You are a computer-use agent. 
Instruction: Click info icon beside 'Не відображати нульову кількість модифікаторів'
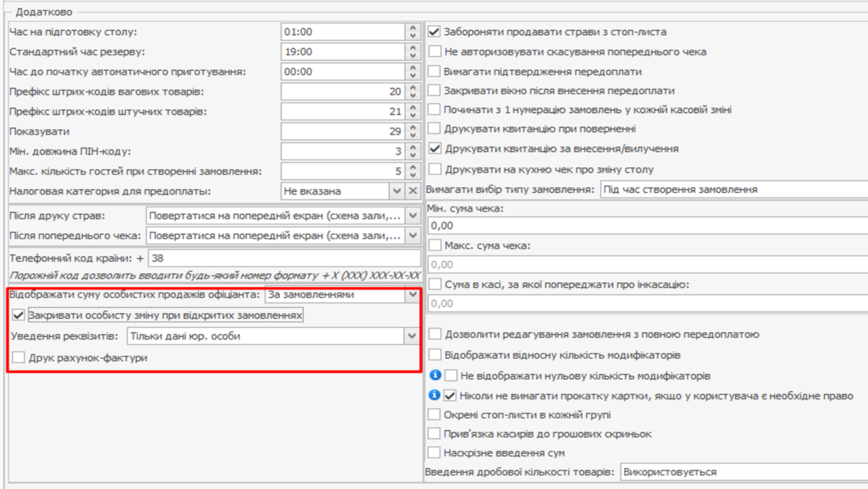pos(436,376)
